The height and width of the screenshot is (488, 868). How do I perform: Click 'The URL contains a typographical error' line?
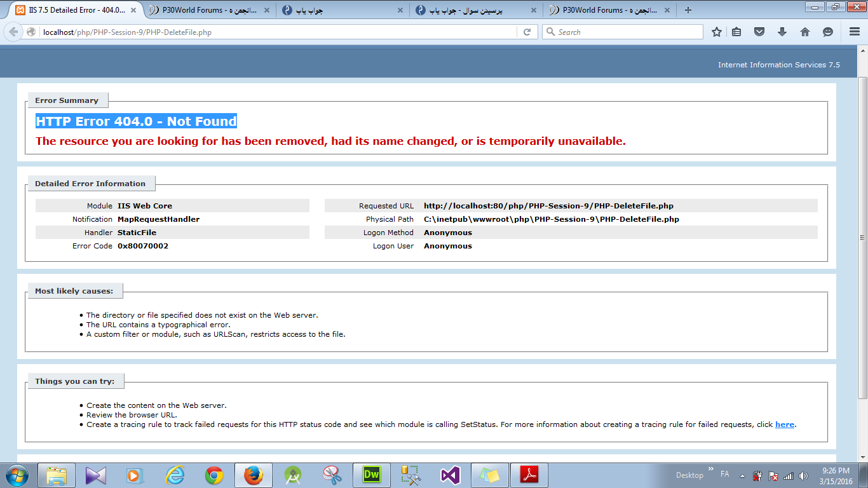click(158, 325)
